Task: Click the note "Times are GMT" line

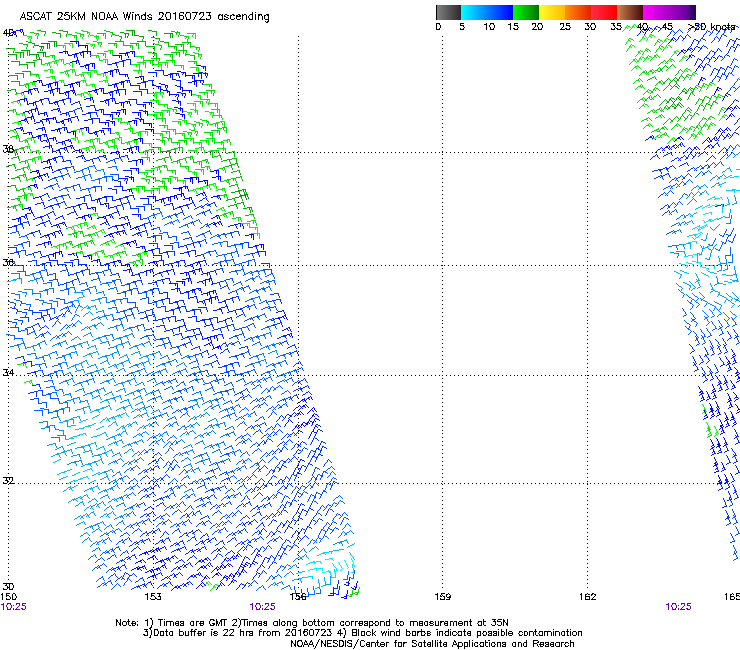Action: click(312, 623)
